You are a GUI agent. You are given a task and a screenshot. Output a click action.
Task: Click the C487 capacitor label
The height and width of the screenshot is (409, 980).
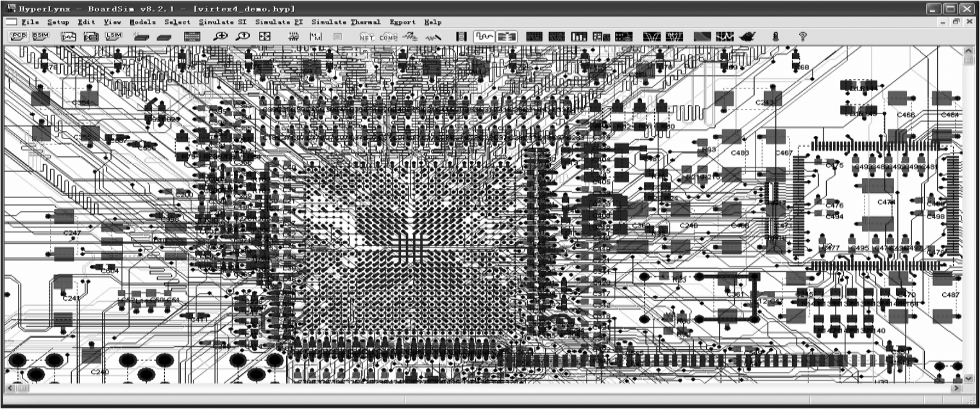pos(950,295)
